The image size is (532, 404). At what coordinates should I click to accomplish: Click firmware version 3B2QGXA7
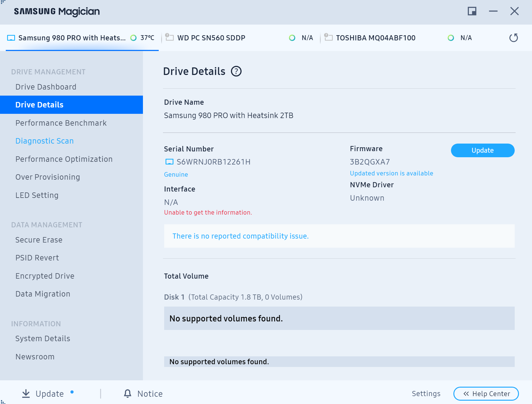[370, 162]
